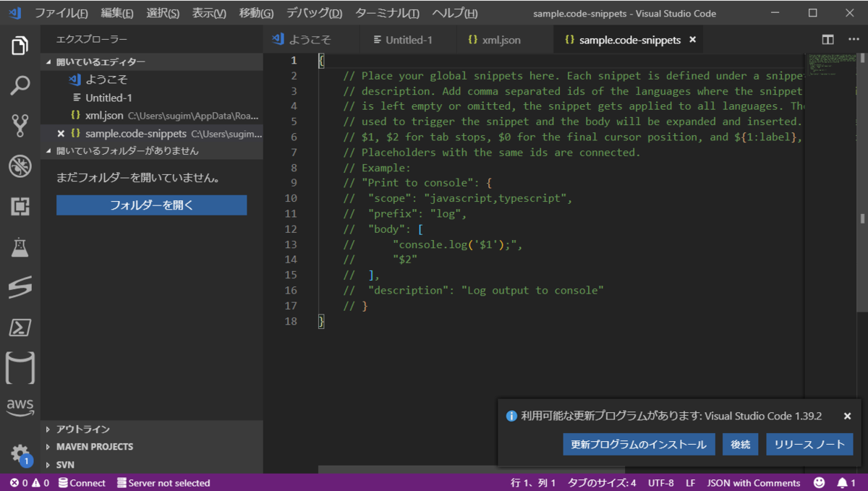Viewport: 868px width, 491px height.
Task: Click the フォルダーを開く button
Action: (152, 205)
